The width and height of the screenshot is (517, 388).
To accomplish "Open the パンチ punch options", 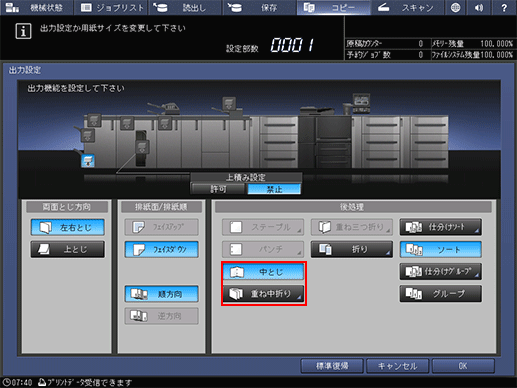I will tap(263, 249).
